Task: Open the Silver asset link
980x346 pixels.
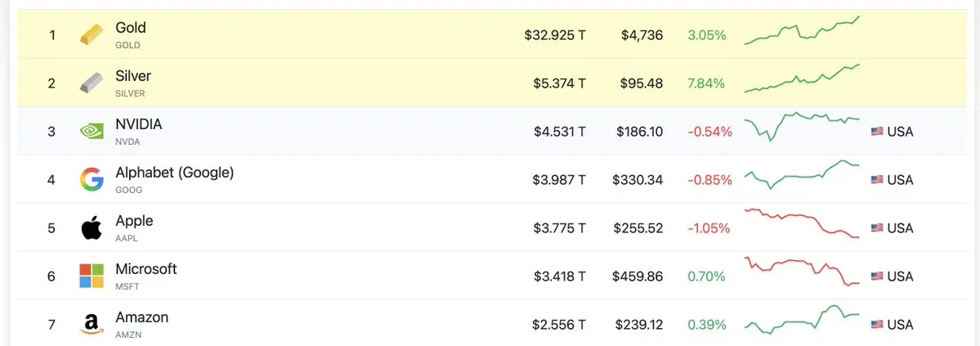Action: click(133, 76)
